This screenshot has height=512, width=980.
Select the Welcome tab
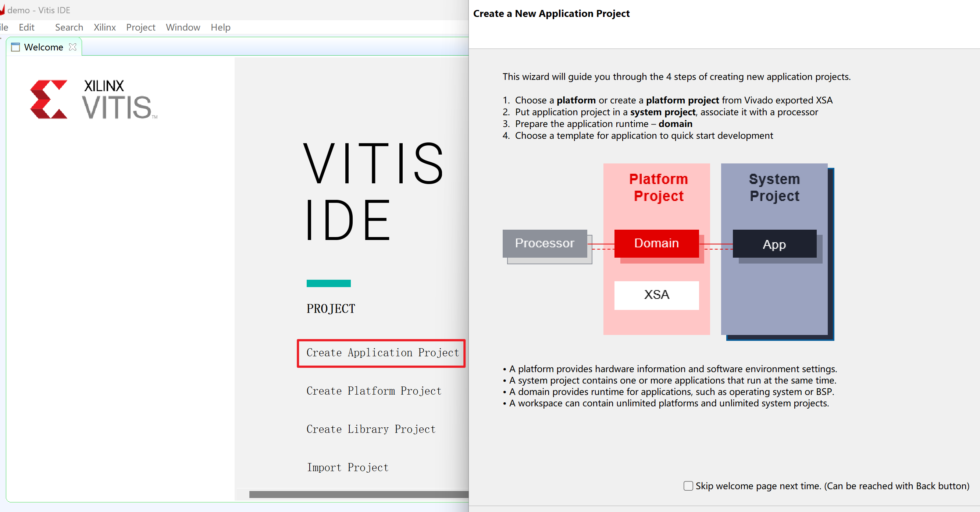43,47
